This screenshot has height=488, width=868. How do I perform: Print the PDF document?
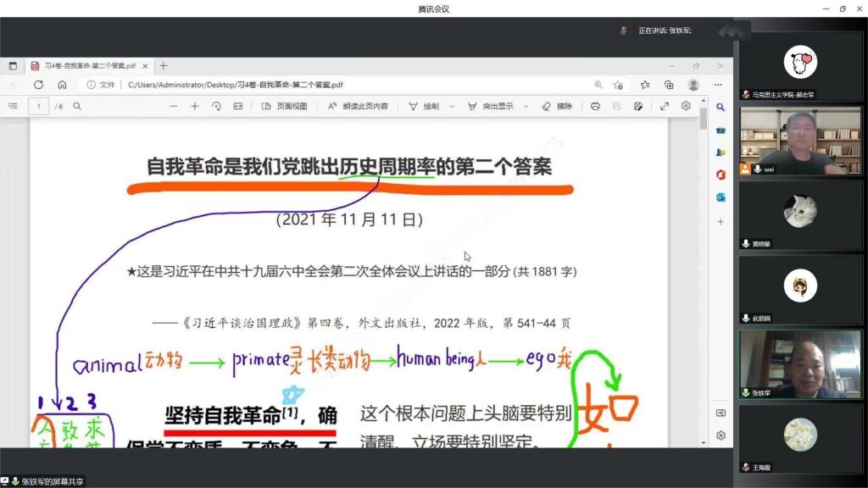click(x=595, y=106)
